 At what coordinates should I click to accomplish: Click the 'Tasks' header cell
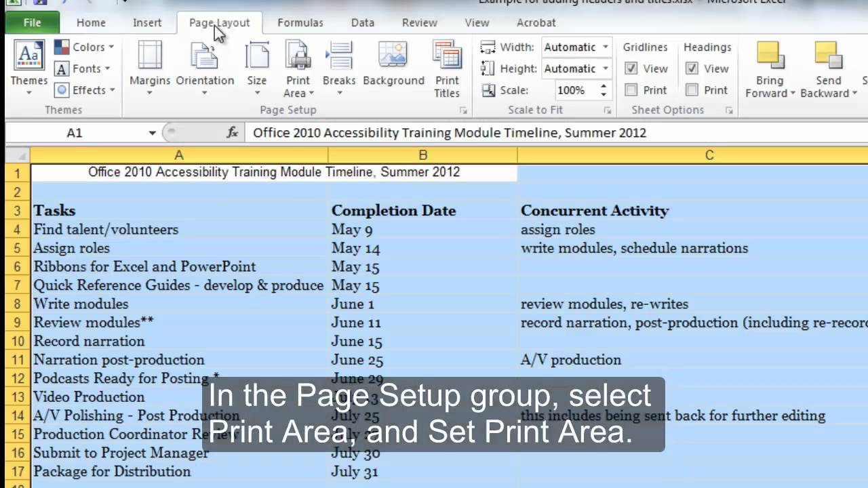click(x=179, y=211)
